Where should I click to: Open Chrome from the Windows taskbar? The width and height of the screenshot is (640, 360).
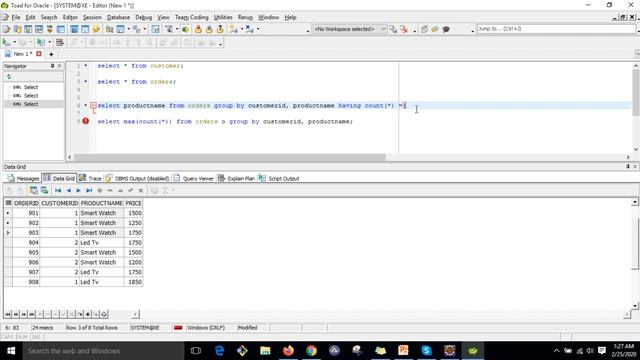[x=311, y=351]
